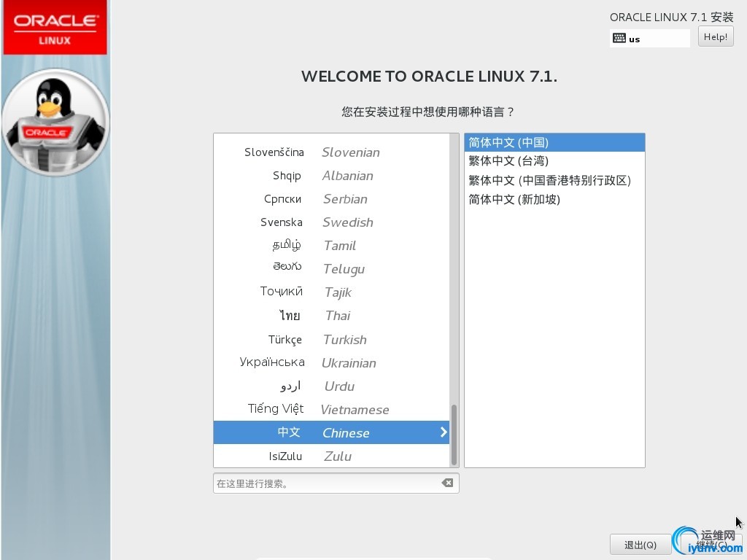The width and height of the screenshot is (747, 560).
Task: Clear the search box with the backspace icon
Action: coord(447,483)
